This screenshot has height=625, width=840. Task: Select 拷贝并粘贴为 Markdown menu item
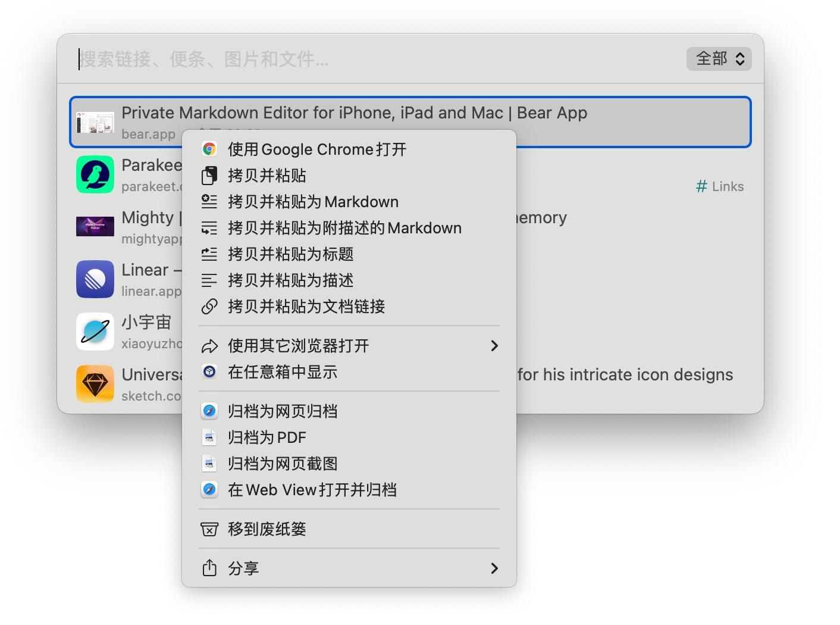[x=313, y=202]
